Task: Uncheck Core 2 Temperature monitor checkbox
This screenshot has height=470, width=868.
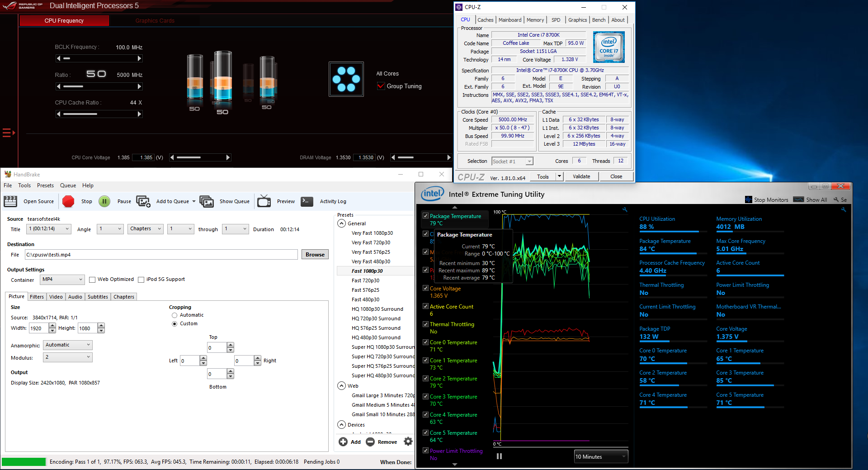Action: pyautogui.click(x=425, y=378)
